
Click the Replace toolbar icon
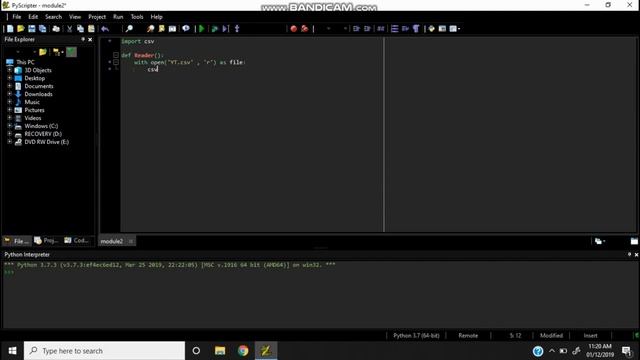162,29
